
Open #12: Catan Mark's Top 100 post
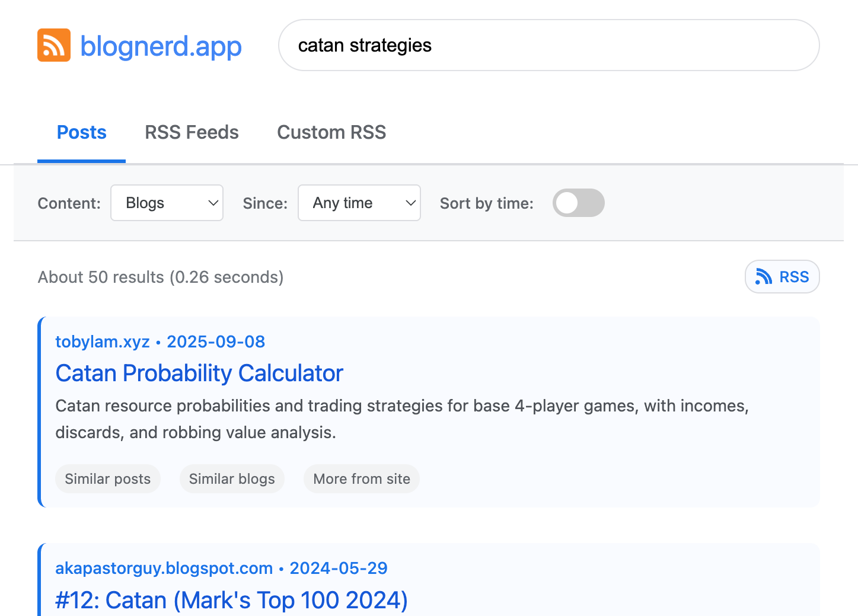[231, 600]
